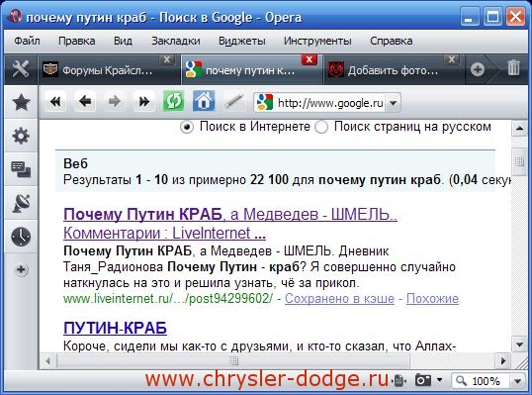The image size is (532, 395).
Task: Click the vertical scrollbar up arrow
Action: coord(519,129)
